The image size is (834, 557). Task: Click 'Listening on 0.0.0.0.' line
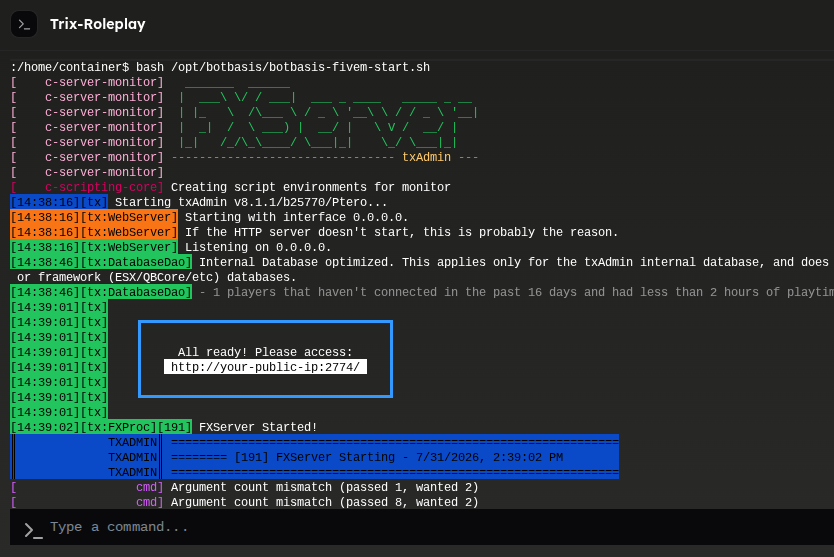258,247
